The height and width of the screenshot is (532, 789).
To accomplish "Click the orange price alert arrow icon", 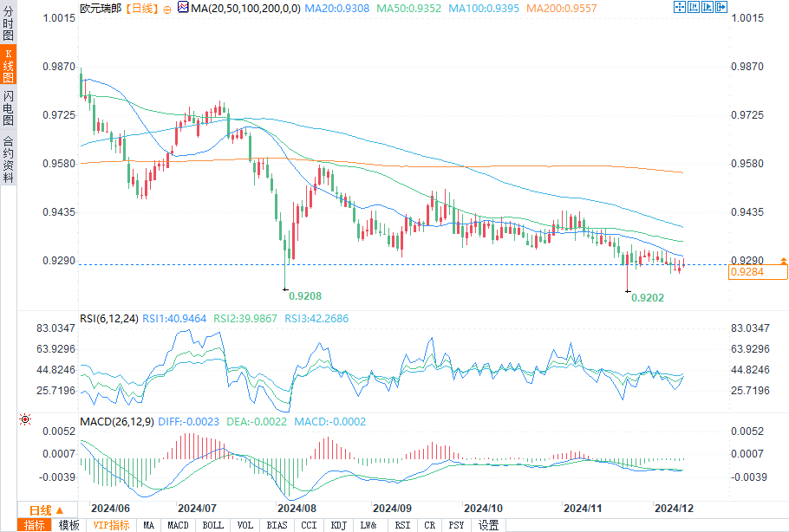I will tap(783, 260).
